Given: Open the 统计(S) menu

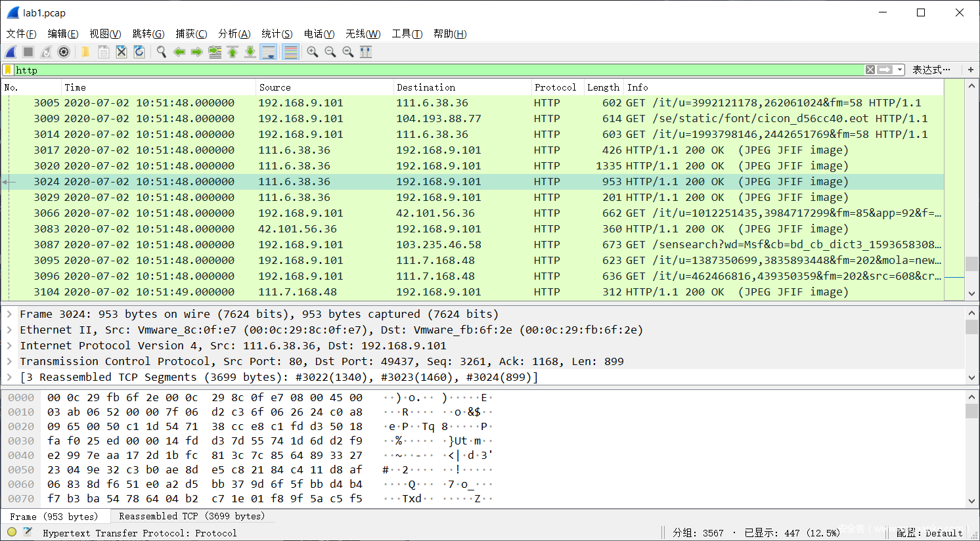Looking at the screenshot, I should pyautogui.click(x=277, y=33).
